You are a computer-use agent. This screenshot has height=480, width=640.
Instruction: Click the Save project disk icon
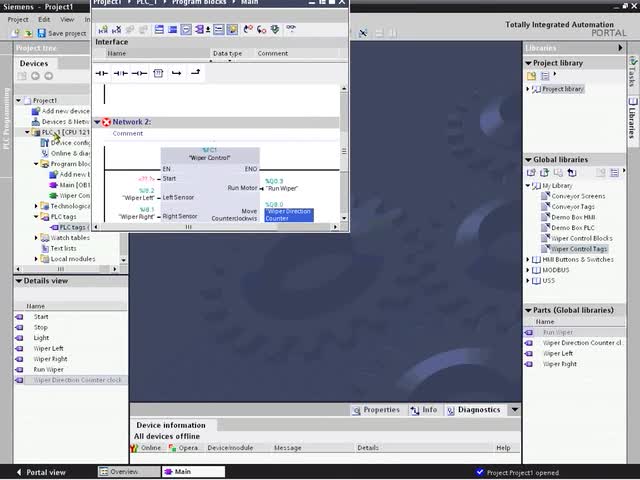click(x=42, y=33)
